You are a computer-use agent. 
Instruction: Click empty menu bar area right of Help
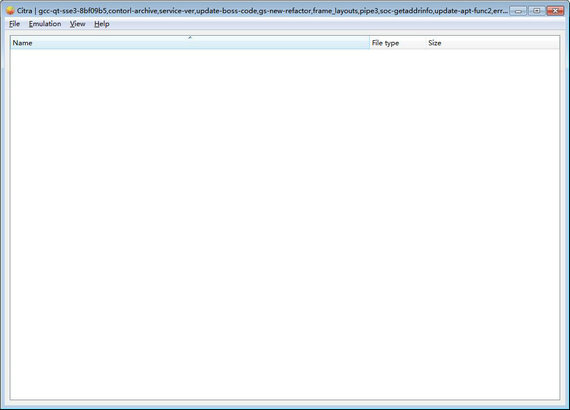(338, 24)
